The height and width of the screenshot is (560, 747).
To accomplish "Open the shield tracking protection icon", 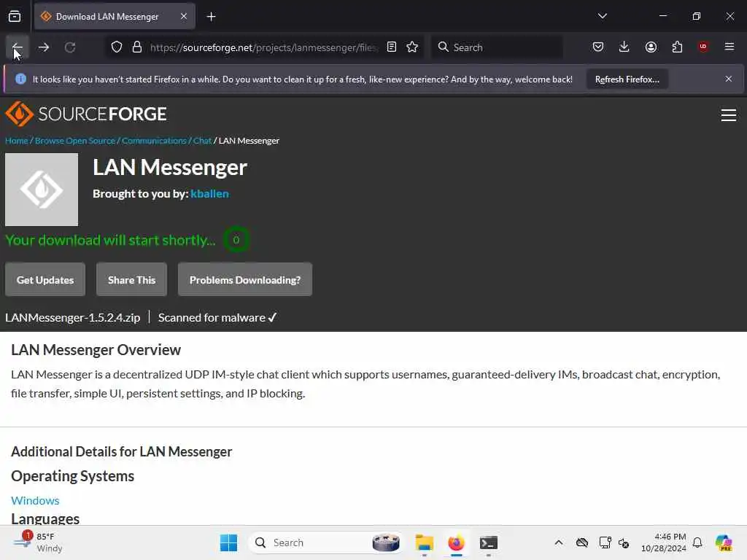I will 117,47.
